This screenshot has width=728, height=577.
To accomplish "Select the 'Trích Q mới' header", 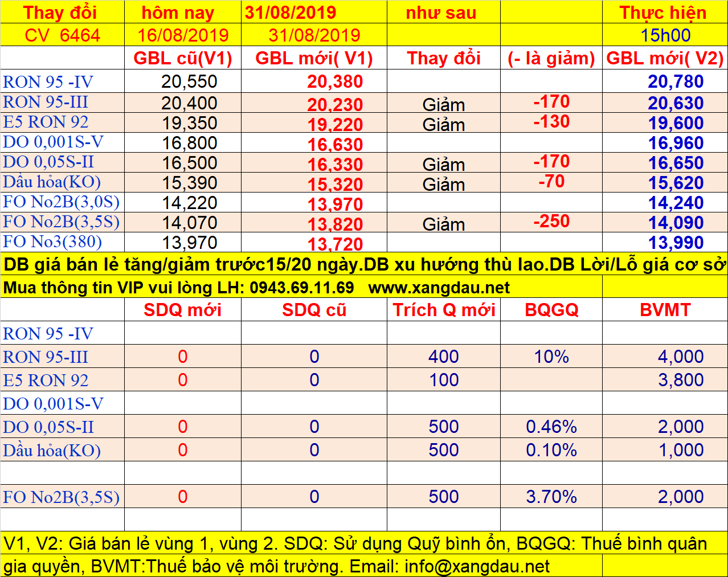I will click(x=444, y=310).
